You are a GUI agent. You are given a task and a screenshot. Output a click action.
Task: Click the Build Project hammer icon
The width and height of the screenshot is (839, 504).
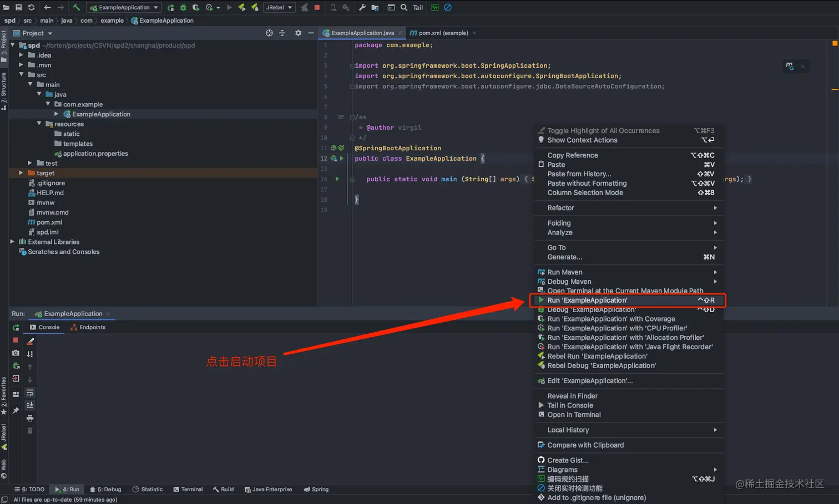(77, 7)
